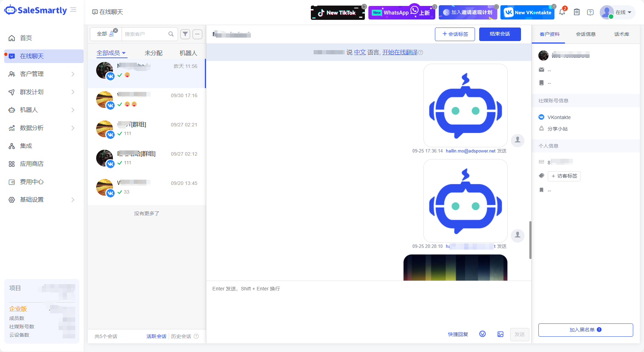Viewport: 644px width, 352px height.
Task: Open the emoji picker in the chat box
Action: [x=482, y=334]
